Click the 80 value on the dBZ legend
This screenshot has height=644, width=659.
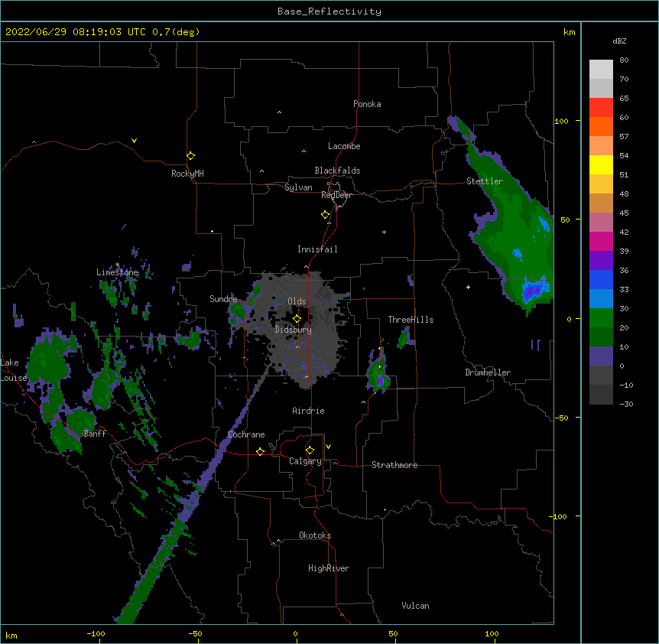[624, 60]
